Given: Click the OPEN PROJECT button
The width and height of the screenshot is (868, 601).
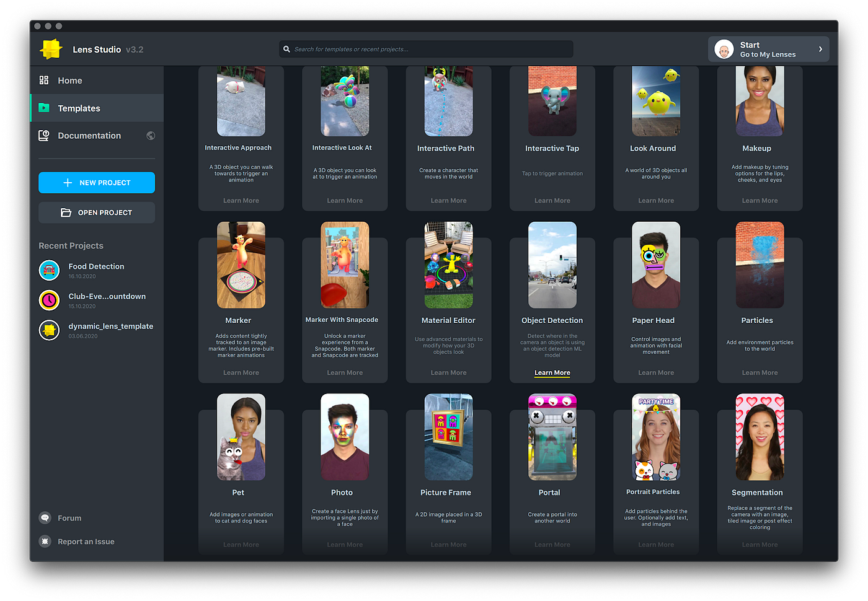Looking at the screenshot, I should [x=97, y=213].
